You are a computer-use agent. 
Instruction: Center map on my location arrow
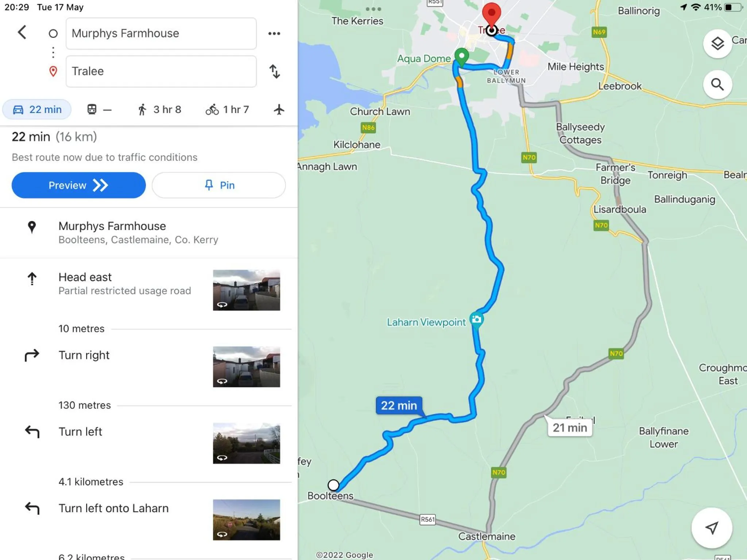(711, 528)
